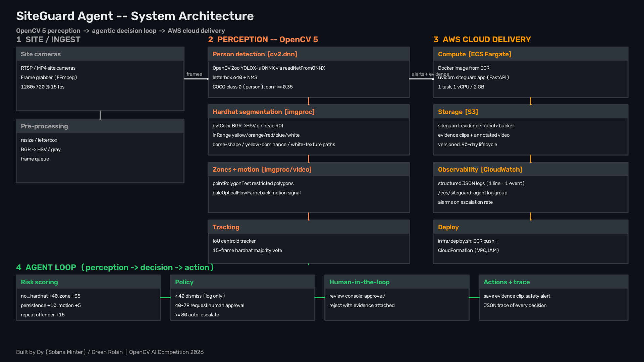This screenshot has width=644, height=362.
Task: Select the '1280x720 @ 15 fps' line
Action: tap(43, 87)
